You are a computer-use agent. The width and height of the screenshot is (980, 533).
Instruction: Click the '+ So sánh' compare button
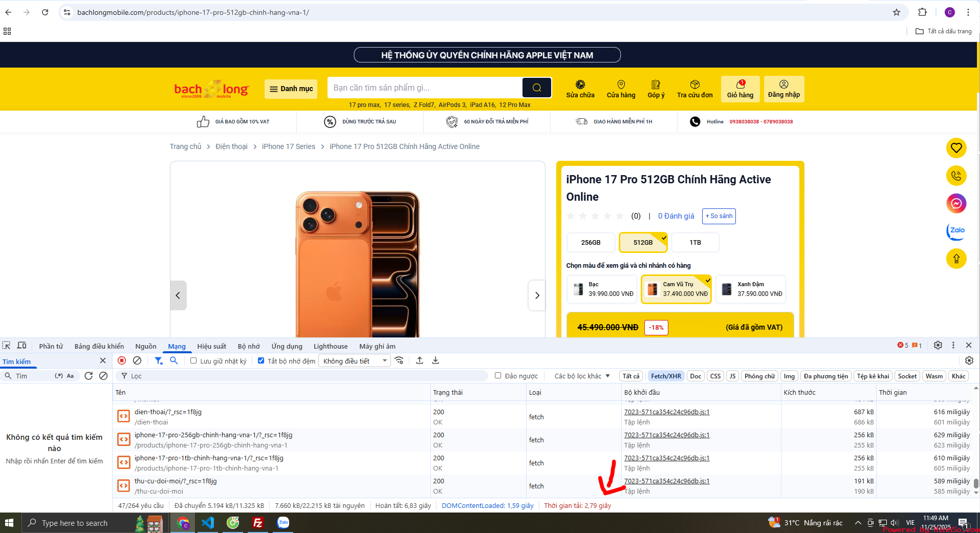pyautogui.click(x=718, y=216)
